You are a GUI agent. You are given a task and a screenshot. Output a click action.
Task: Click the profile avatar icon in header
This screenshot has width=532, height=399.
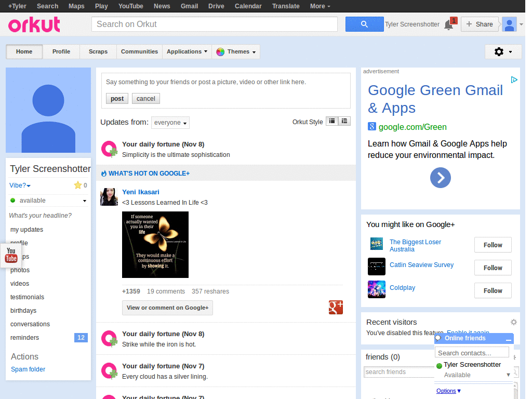click(x=509, y=24)
